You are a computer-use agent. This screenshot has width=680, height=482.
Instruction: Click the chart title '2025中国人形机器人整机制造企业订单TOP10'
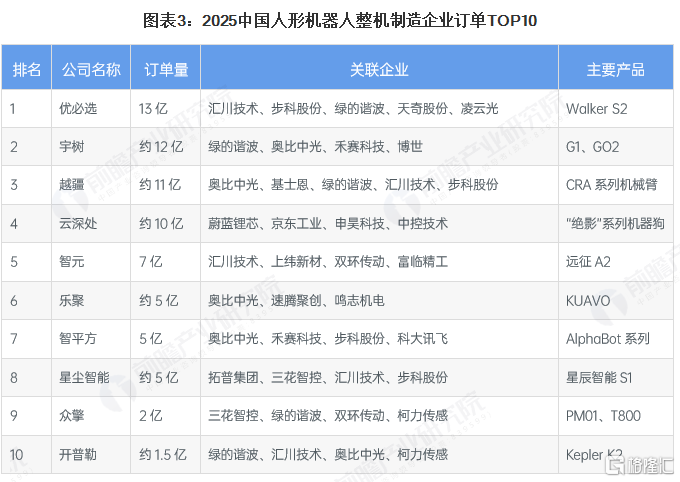coord(340,20)
